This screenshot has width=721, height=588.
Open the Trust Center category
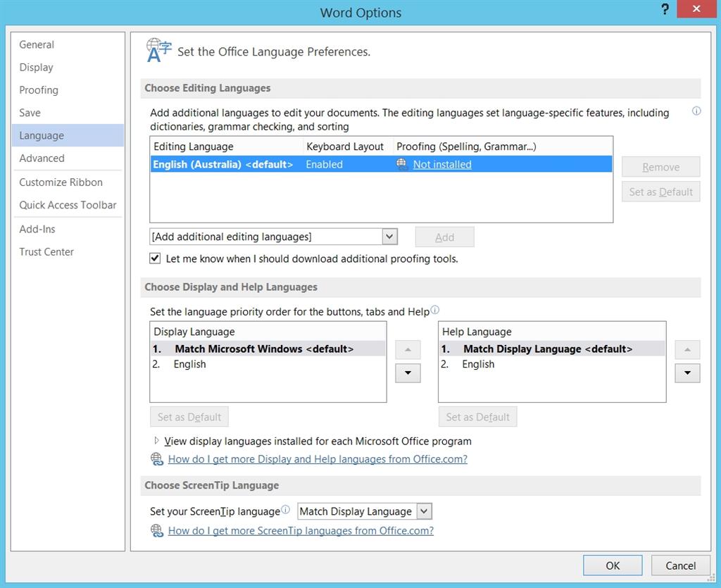tap(68, 252)
